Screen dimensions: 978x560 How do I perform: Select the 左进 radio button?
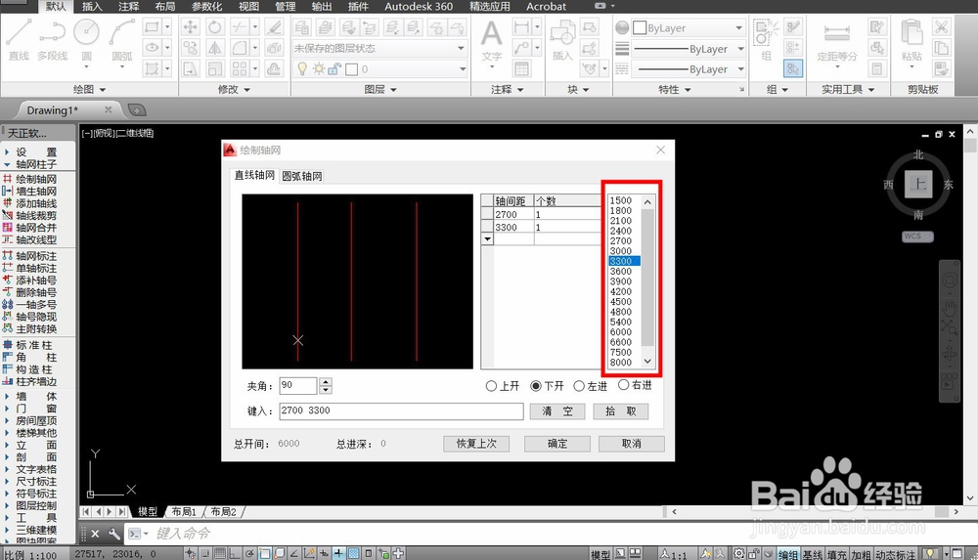579,386
